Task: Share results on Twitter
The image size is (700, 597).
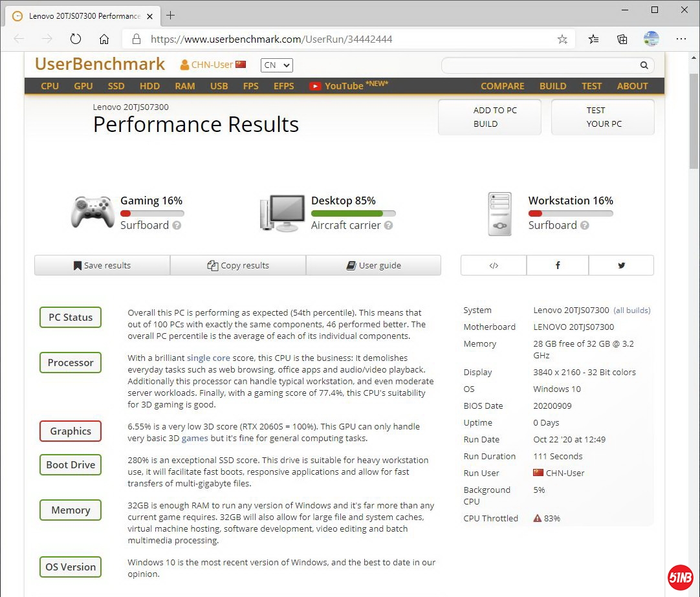Action: click(622, 265)
